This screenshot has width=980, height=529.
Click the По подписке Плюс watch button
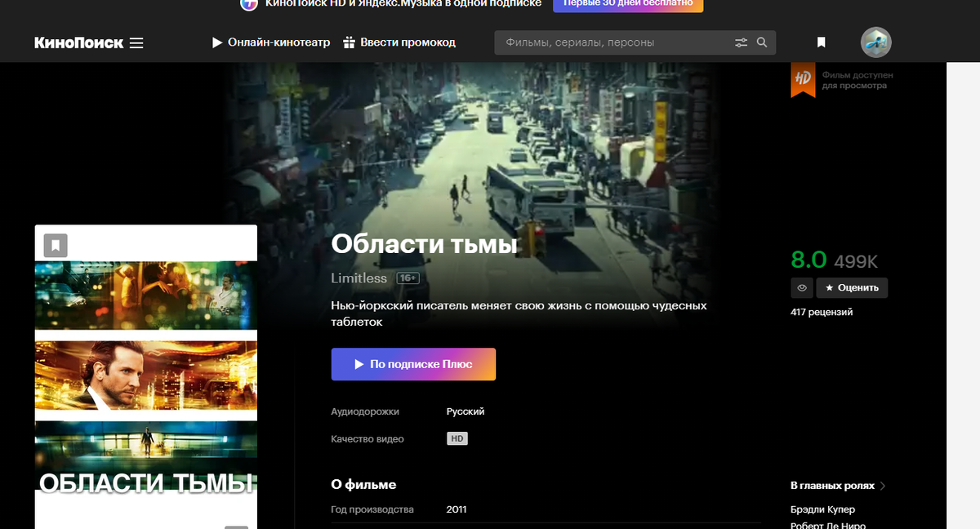tap(413, 363)
